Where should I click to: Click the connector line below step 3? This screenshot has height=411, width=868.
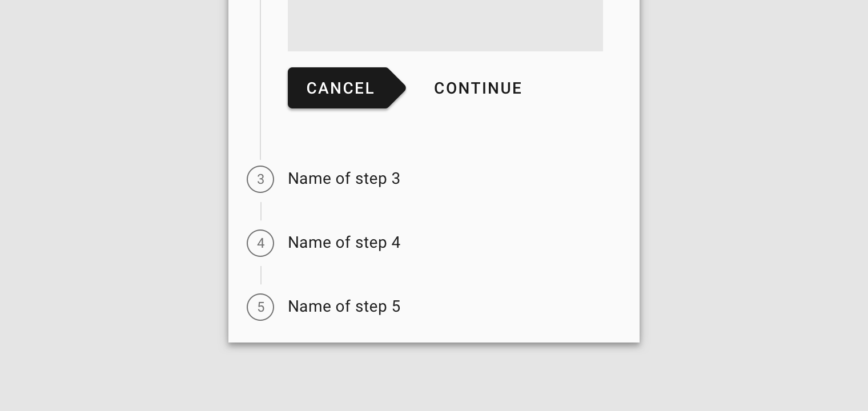260,211
